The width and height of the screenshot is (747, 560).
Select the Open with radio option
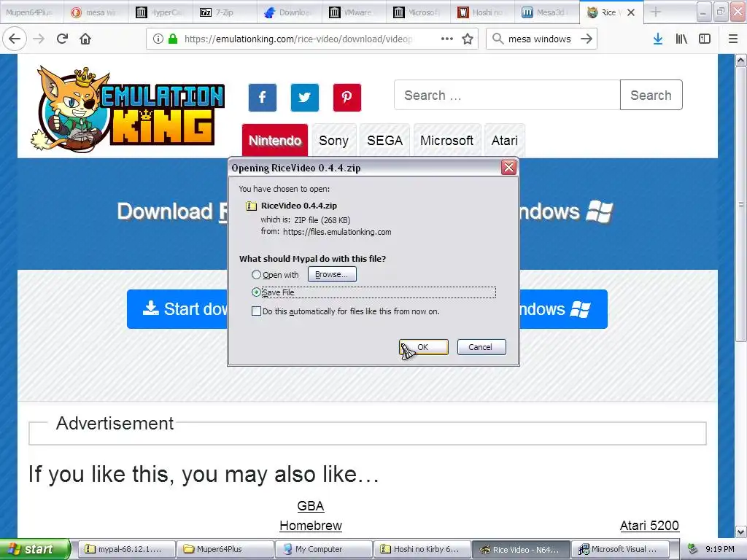(x=256, y=274)
